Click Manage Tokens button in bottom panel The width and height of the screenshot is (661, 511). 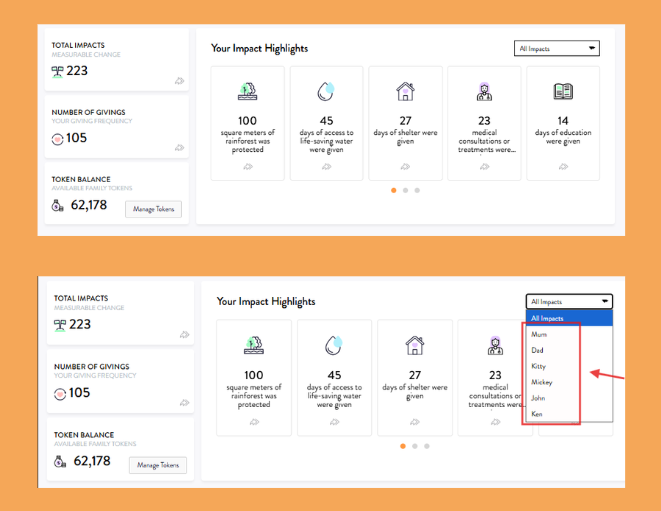point(158,465)
